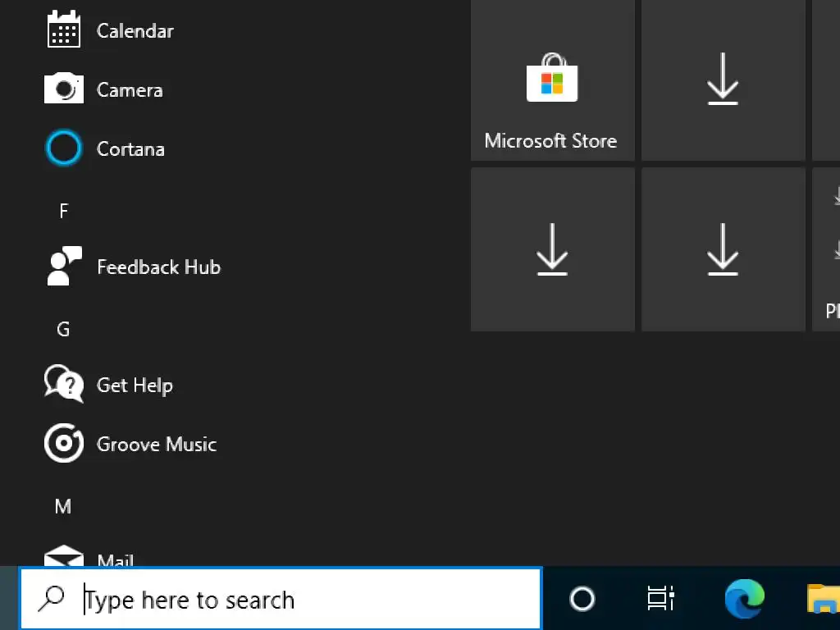840x630 pixels.
Task: Click the download tile directly below Microsoft Store
Action: coord(552,249)
